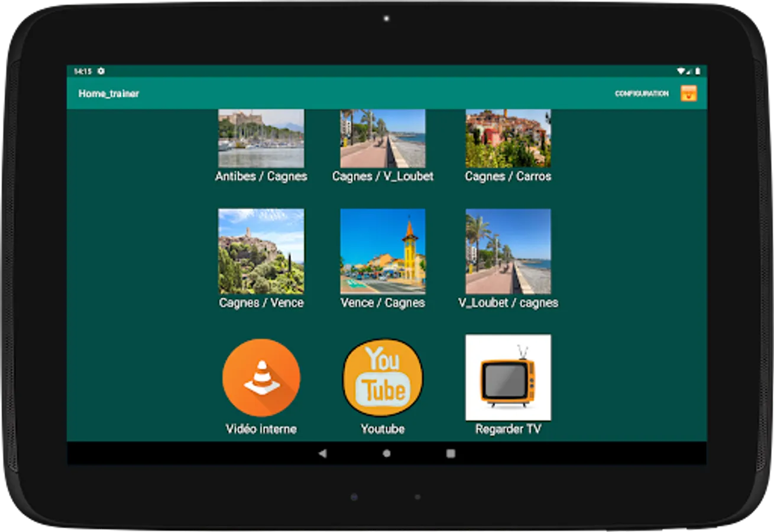
Task: Select the Vence / Cagnes yellow tower thumbnail
Action: [x=383, y=251]
